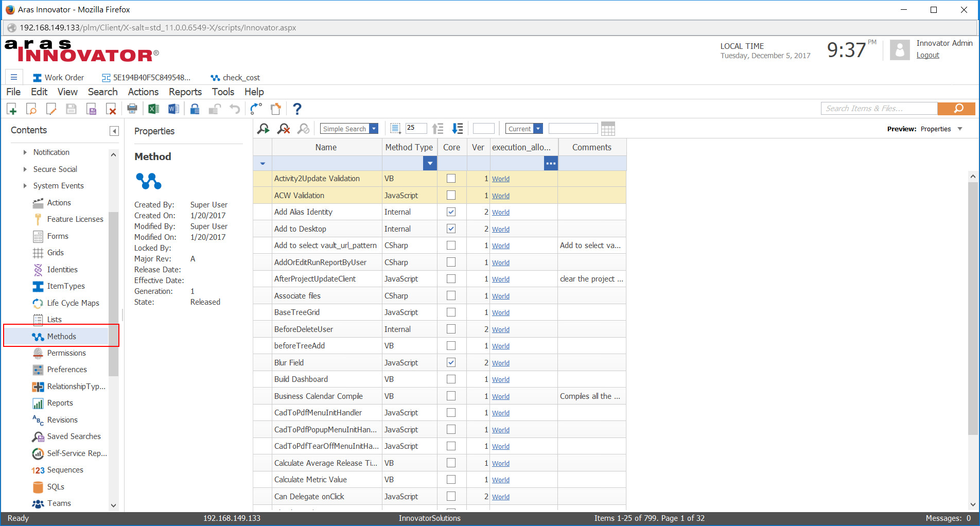The width and height of the screenshot is (980, 526).
Task: Create a new item with the plus toolbar icon
Action: pos(12,109)
